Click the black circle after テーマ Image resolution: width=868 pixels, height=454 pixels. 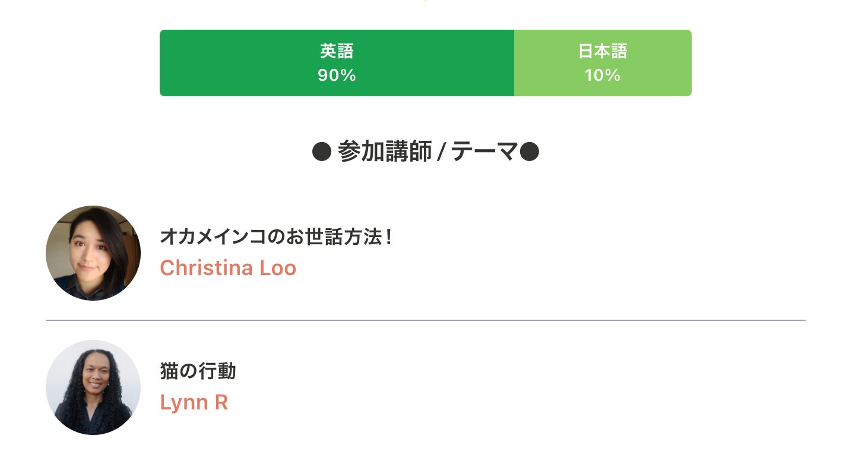click(529, 153)
